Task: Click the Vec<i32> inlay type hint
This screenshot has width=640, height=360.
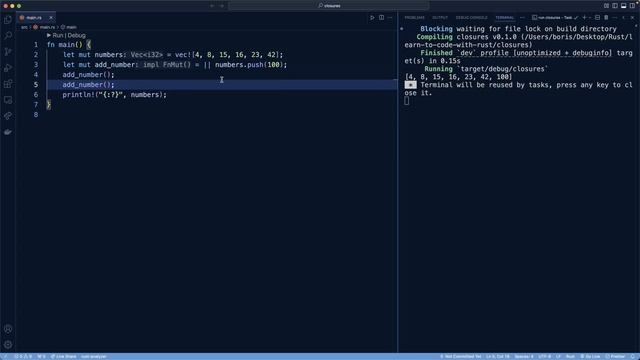Action: tap(146, 55)
